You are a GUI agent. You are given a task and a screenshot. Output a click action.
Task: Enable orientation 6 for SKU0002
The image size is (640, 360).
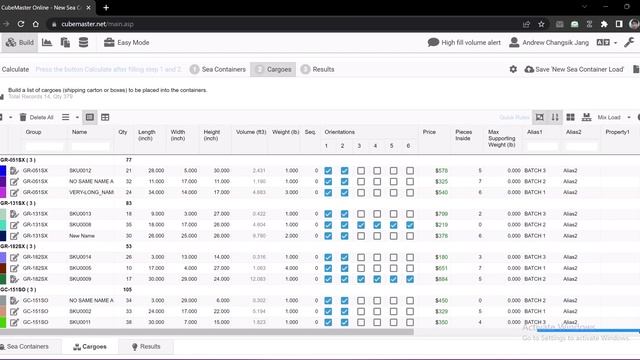tap(410, 311)
